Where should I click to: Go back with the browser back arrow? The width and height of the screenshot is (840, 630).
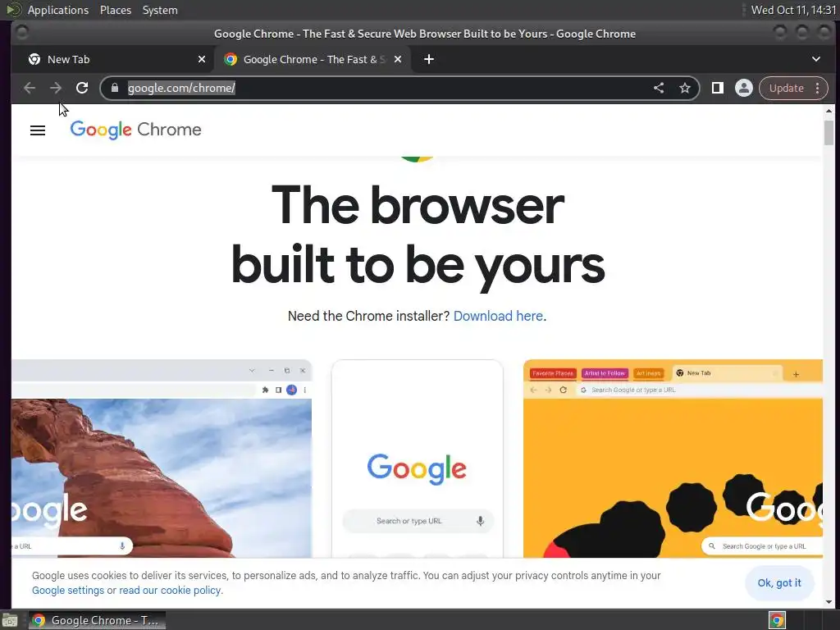point(30,88)
